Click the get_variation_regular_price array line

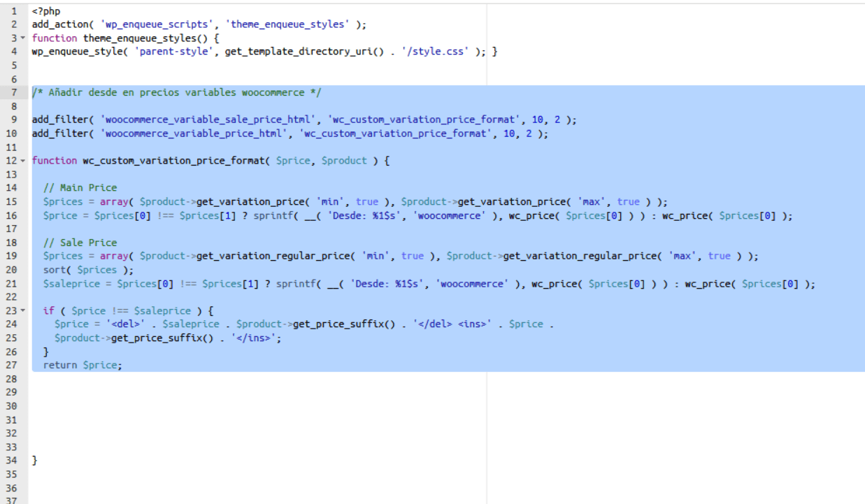click(401, 256)
